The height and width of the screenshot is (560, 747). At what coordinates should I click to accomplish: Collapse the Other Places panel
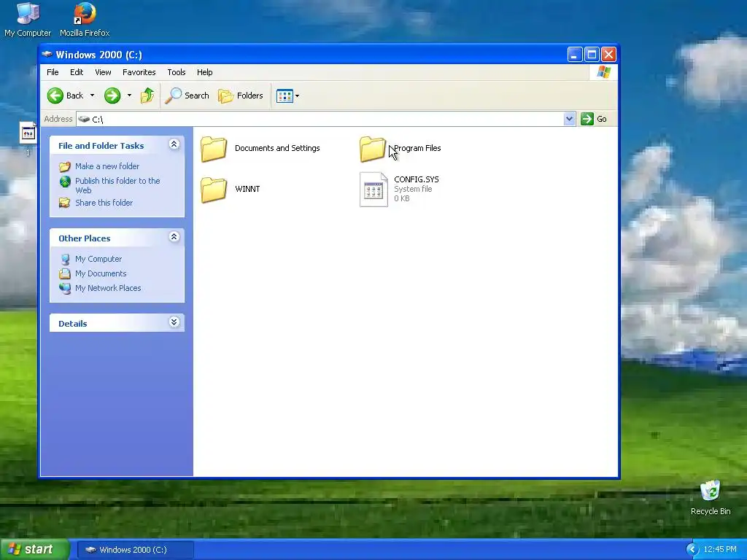point(174,237)
